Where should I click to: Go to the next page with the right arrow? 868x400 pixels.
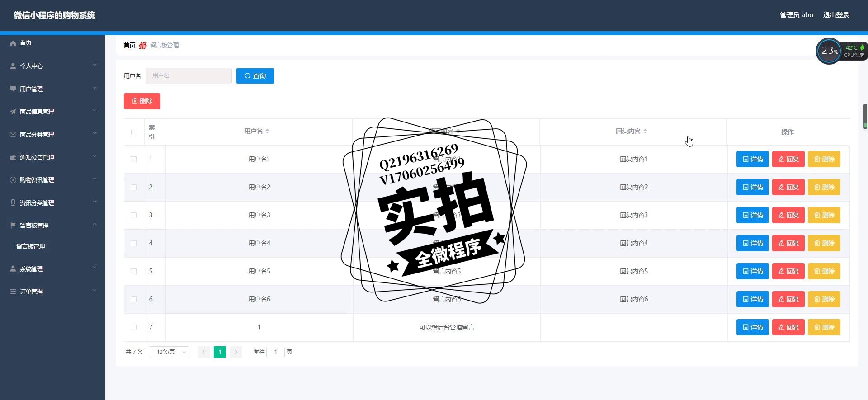236,352
